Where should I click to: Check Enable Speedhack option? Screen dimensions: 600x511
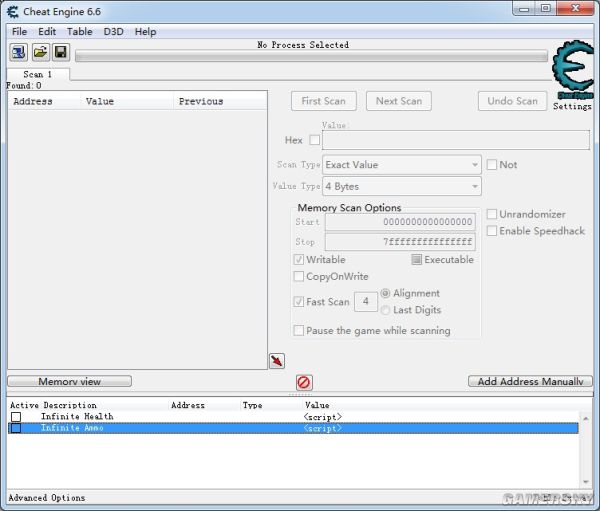click(x=492, y=231)
